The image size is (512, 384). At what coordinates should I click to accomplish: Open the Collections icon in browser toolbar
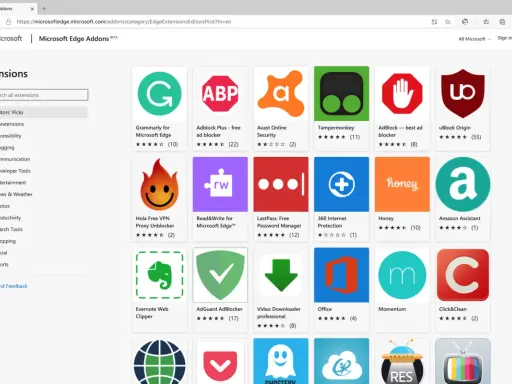coord(502,22)
